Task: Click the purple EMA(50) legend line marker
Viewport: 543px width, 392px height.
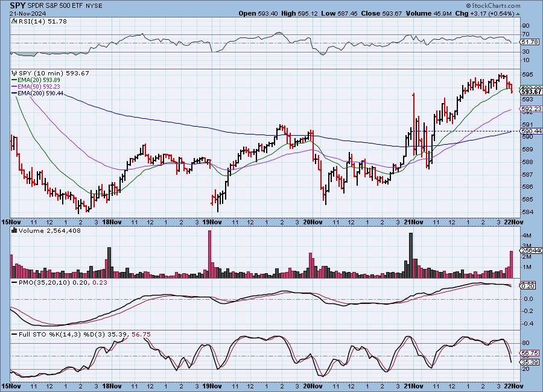Action: 14,87
